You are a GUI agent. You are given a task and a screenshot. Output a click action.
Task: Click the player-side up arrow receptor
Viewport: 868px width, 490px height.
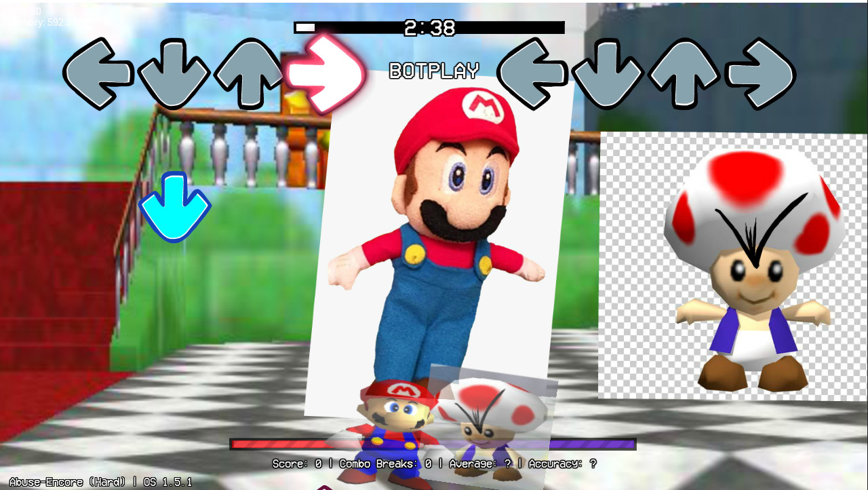tap(248, 73)
